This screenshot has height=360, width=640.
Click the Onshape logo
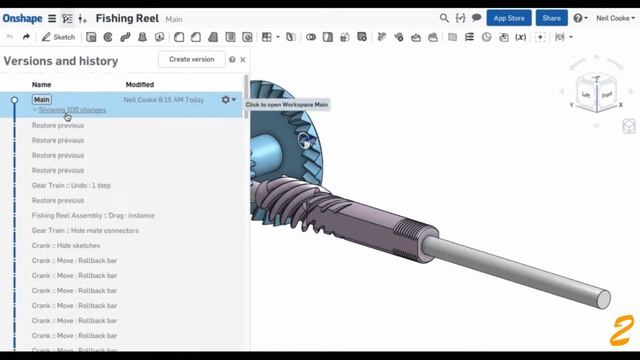point(22,18)
